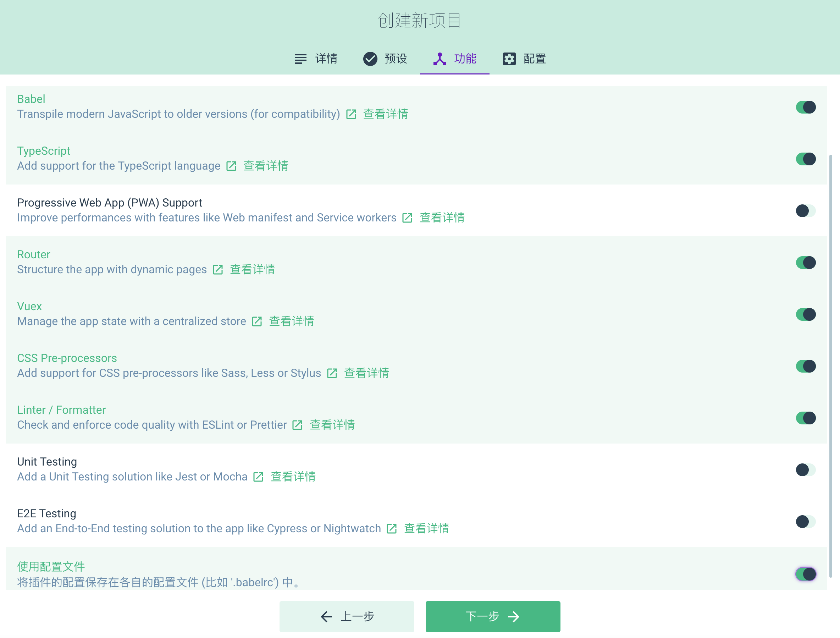The width and height of the screenshot is (840, 638).
Task: Click the 上一步 back button
Action: [347, 616]
